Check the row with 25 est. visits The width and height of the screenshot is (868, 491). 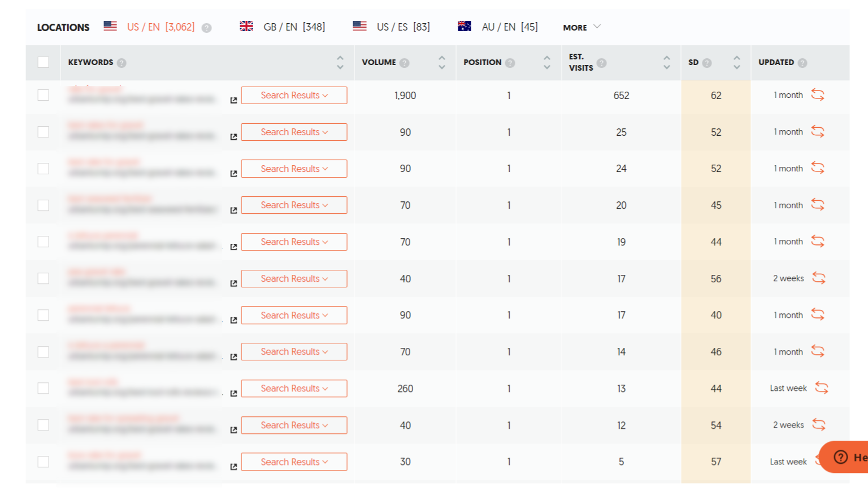click(x=43, y=132)
